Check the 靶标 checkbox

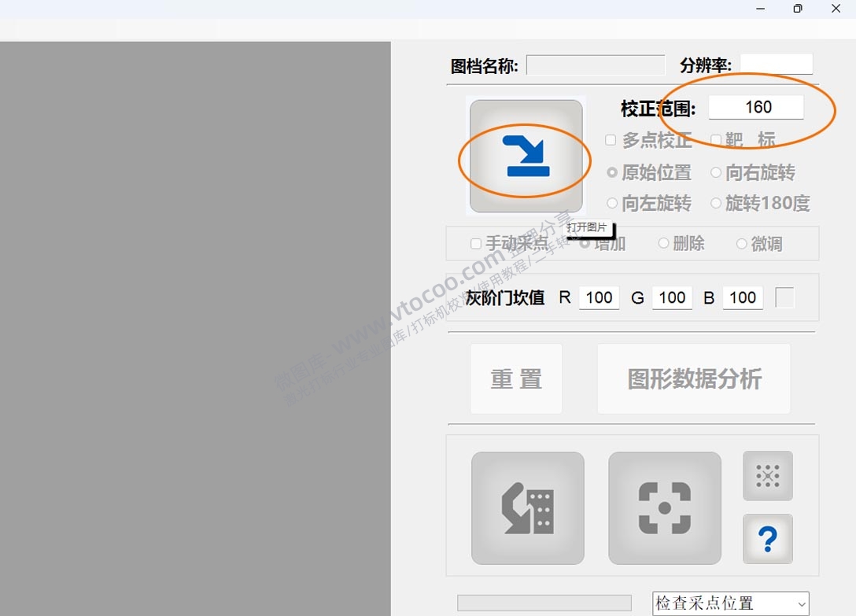coord(716,139)
